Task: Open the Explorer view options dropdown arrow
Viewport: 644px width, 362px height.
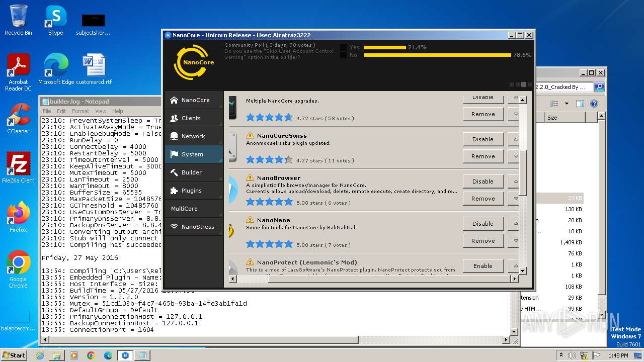Action: (567, 104)
